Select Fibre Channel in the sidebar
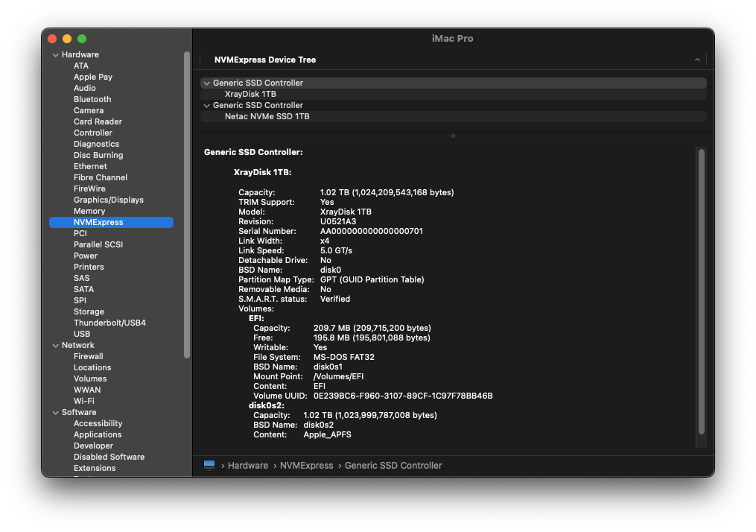Viewport: 756px width, 532px height. [x=101, y=177]
